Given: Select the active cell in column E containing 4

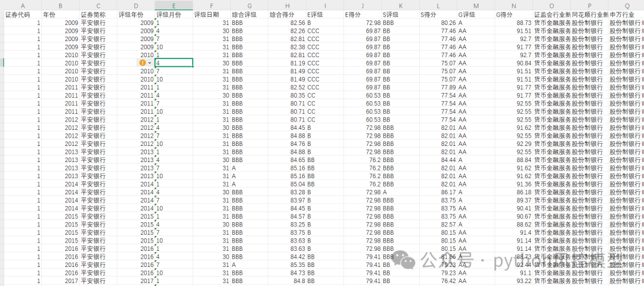Looking at the screenshot, I should coord(174,63).
